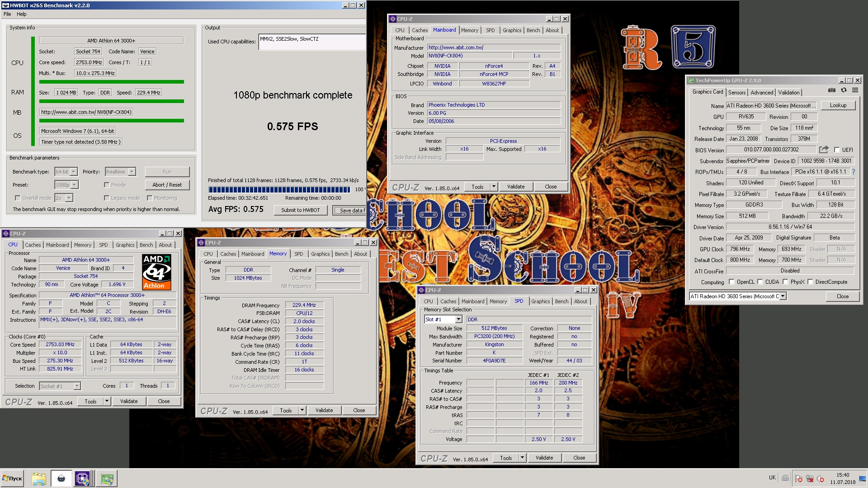868x488 pixels.
Task: Open GPU-Z hamburger menu icon
Action: [x=855, y=90]
